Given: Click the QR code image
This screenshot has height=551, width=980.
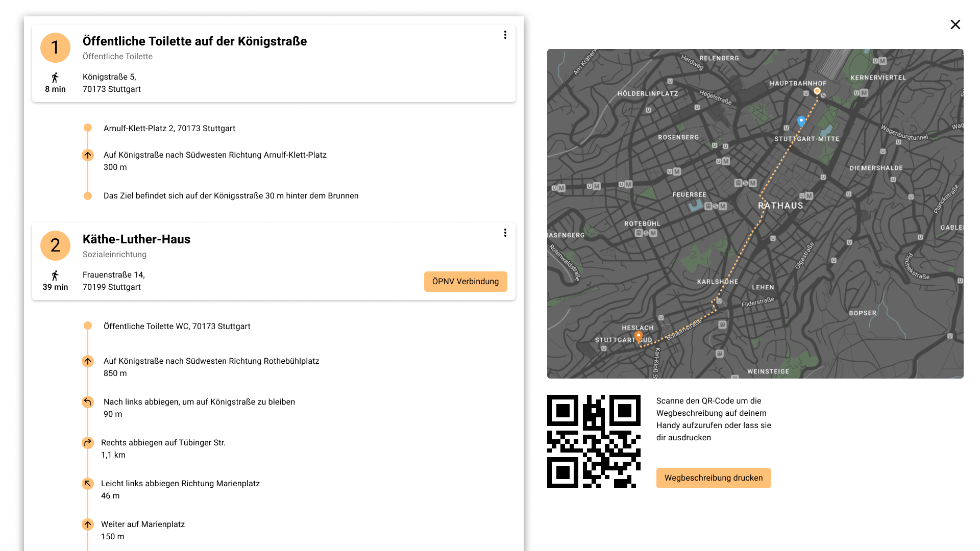Looking at the screenshot, I should coord(594,441).
